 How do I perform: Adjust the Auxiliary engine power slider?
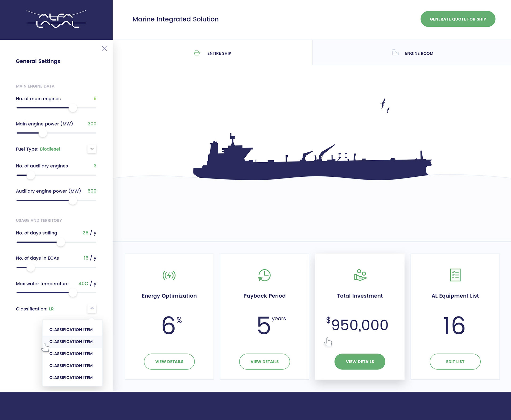point(73,200)
